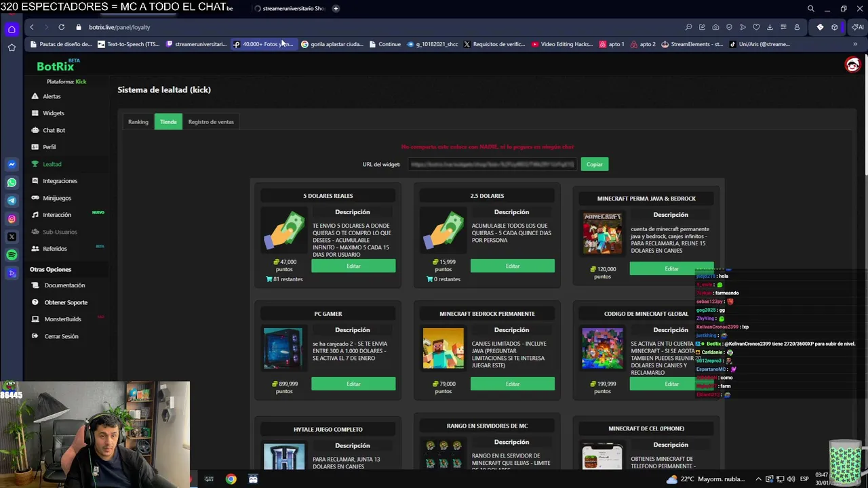Take a browser snapshot with camera icon
The height and width of the screenshot is (488, 868).
tap(715, 27)
